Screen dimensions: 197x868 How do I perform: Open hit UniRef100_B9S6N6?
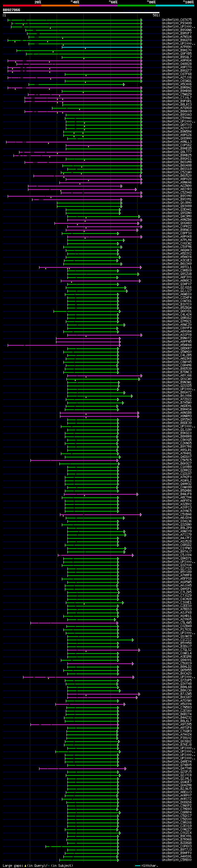(177, 30)
